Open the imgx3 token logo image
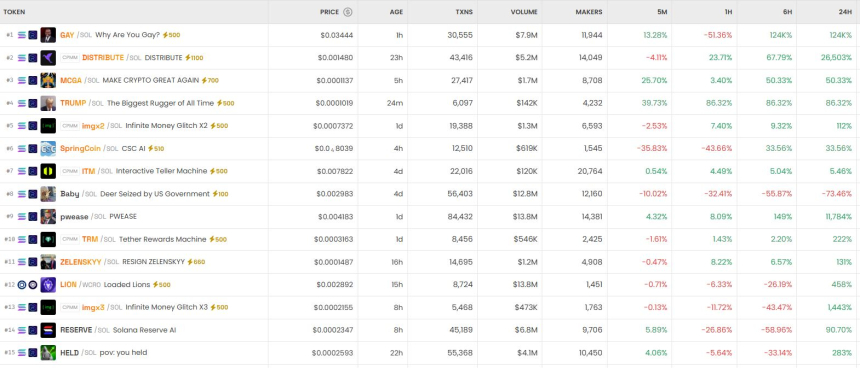 (48, 308)
